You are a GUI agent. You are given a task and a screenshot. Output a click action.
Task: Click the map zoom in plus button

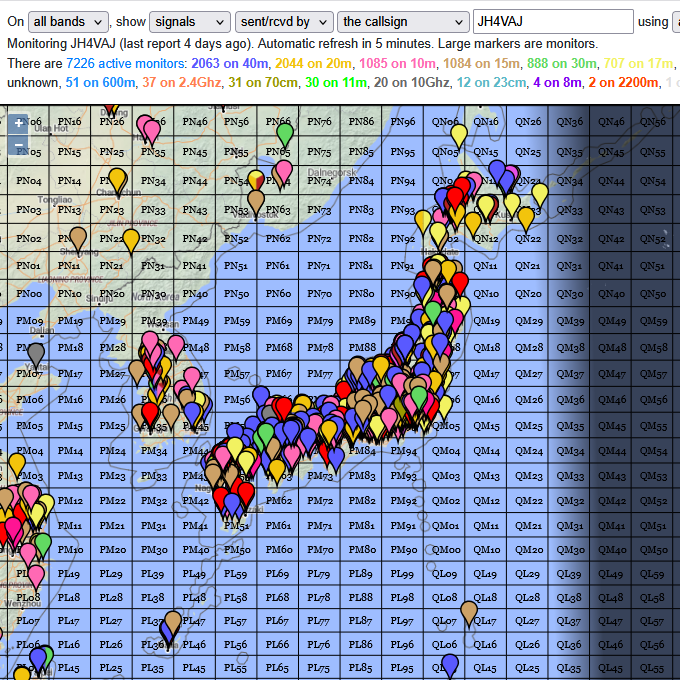coord(18,125)
